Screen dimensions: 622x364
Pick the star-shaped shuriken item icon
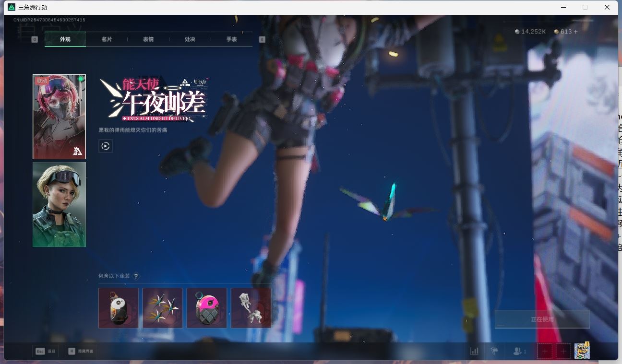tap(163, 308)
